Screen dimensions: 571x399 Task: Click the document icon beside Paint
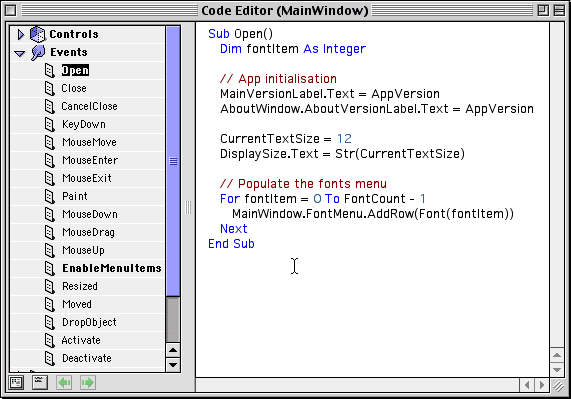coord(50,197)
